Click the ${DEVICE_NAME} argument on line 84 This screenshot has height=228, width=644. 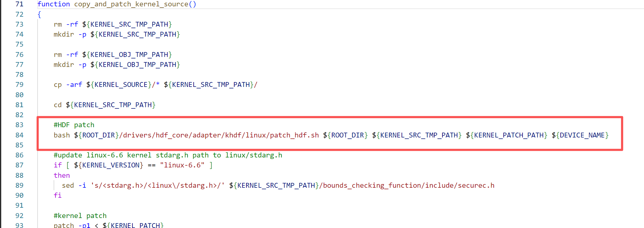click(x=580, y=135)
